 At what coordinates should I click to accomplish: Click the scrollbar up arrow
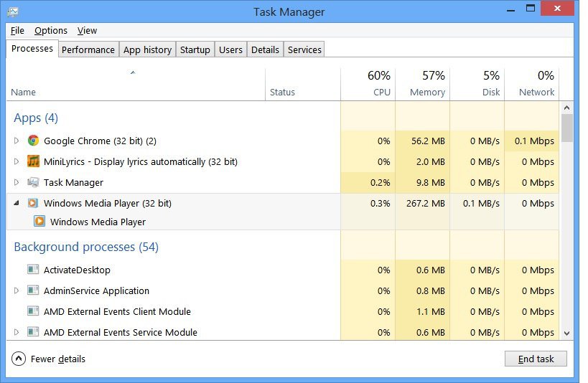[x=566, y=108]
